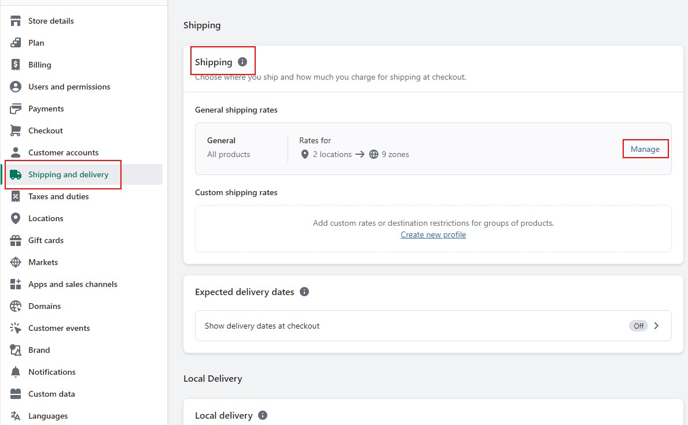Click the Notifications bell icon

click(x=15, y=371)
